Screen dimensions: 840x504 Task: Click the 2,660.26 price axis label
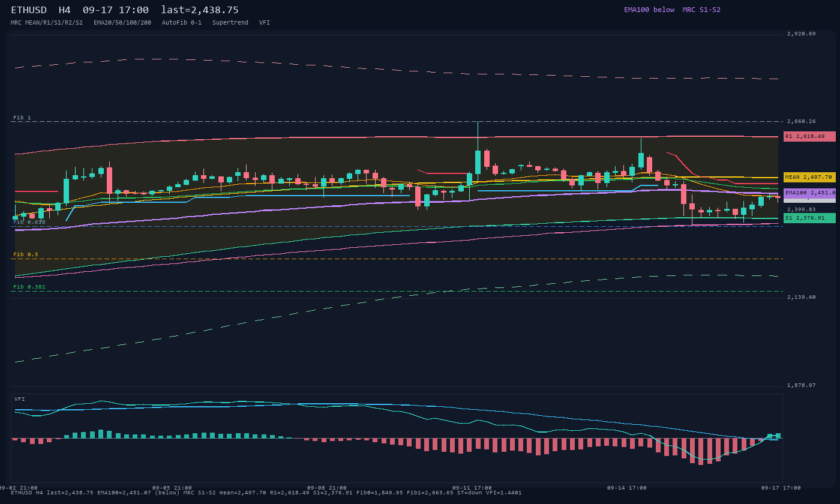coord(802,121)
